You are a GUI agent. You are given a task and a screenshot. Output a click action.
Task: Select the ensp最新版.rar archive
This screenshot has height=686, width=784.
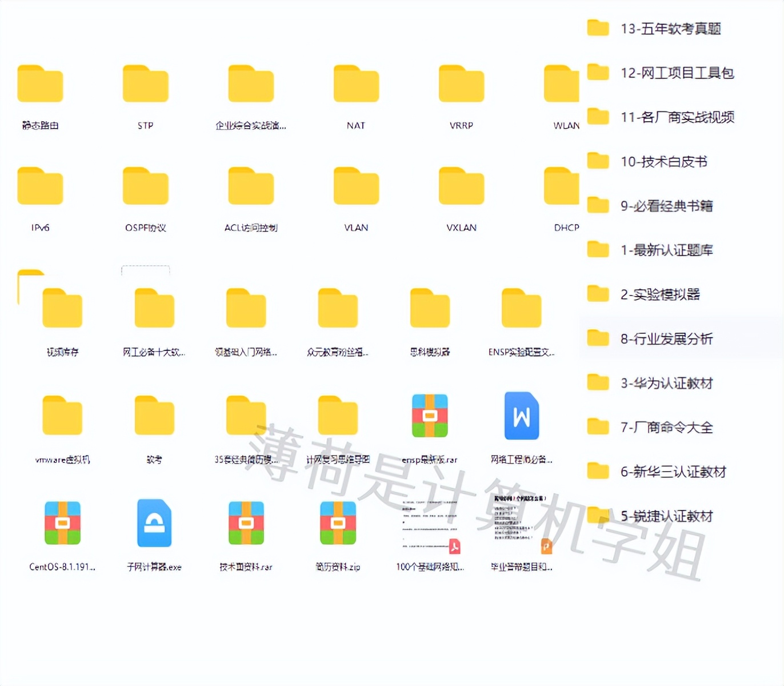pyautogui.click(x=429, y=416)
